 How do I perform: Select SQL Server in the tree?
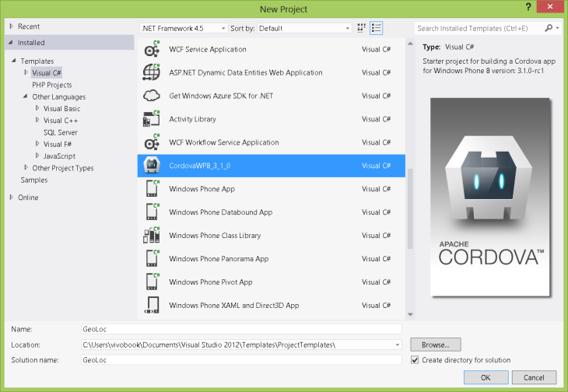(61, 132)
